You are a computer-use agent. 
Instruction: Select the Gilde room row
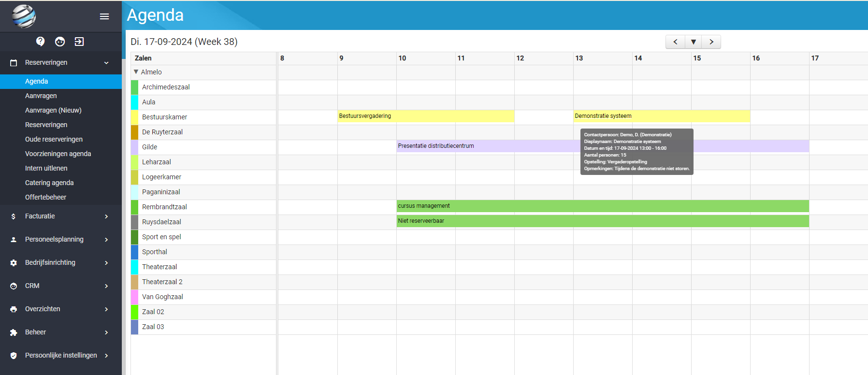pos(203,147)
